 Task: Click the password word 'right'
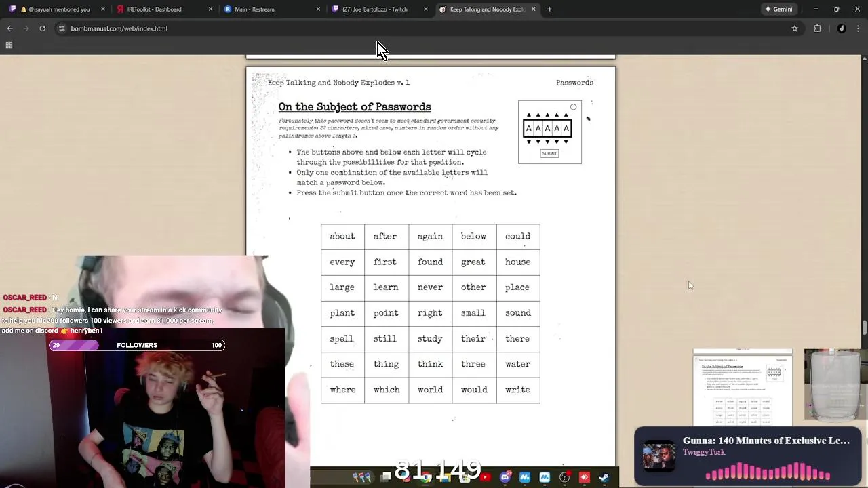coord(430,313)
